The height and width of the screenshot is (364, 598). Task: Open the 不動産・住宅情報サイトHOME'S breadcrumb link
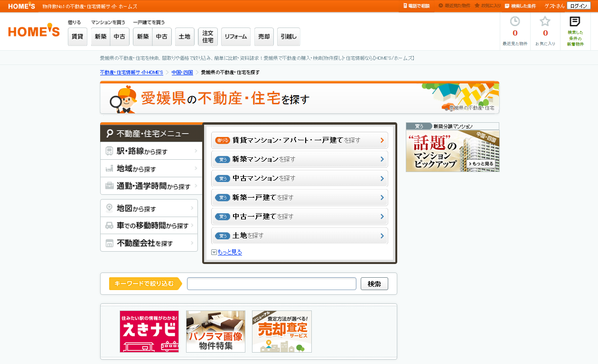tap(131, 73)
